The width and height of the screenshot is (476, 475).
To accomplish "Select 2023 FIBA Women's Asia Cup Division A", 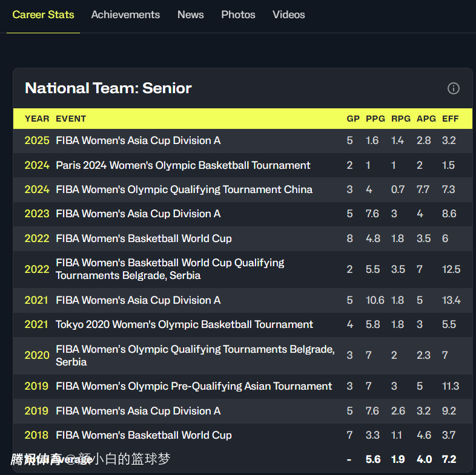I will coord(138,214).
